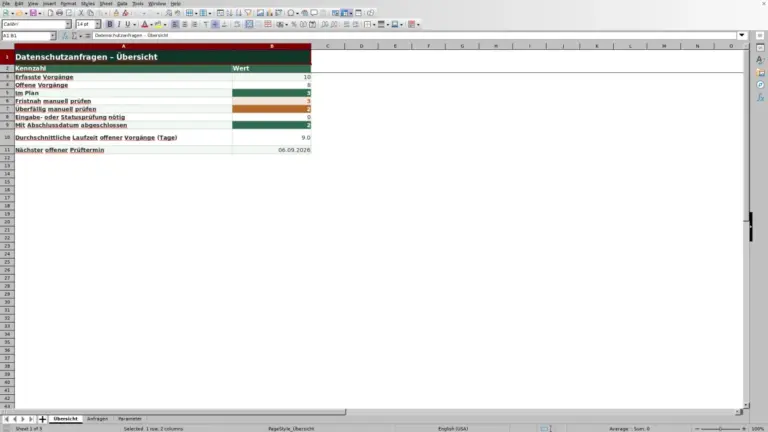Screen dimensions: 768x432
Task: Add a new sheet with plus button
Action: click(x=42, y=419)
